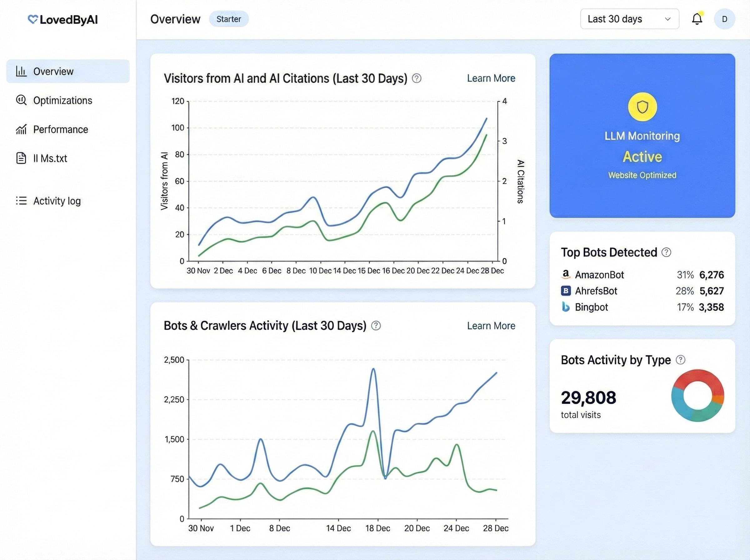Screen dimensions: 750x560
Task: Click help icon next to Top Bots Detected
Action: coord(666,252)
